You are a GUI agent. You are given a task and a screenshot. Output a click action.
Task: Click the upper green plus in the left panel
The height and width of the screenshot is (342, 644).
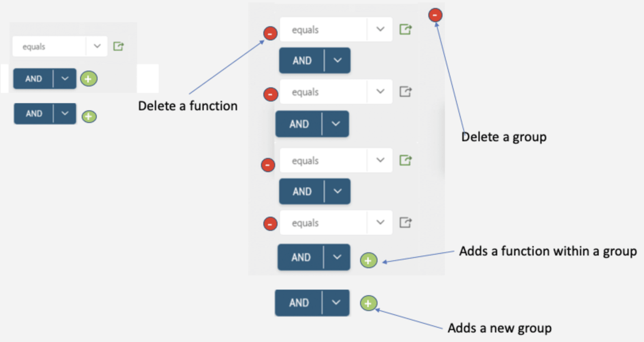(x=88, y=79)
